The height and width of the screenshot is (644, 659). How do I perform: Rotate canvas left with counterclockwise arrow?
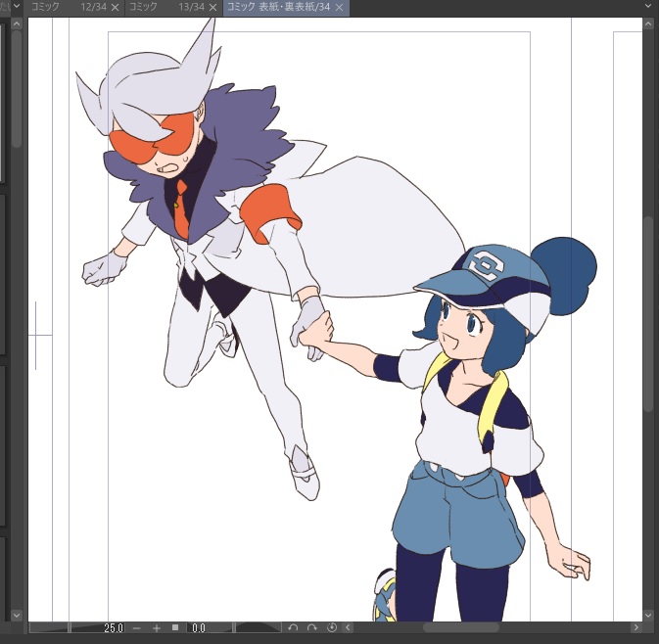click(x=293, y=627)
